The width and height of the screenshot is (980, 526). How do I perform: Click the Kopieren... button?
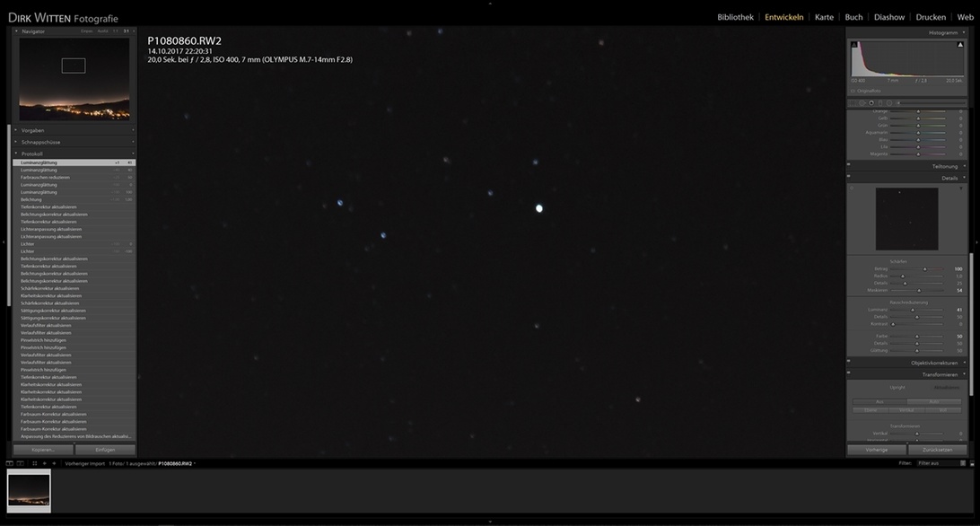tap(42, 450)
